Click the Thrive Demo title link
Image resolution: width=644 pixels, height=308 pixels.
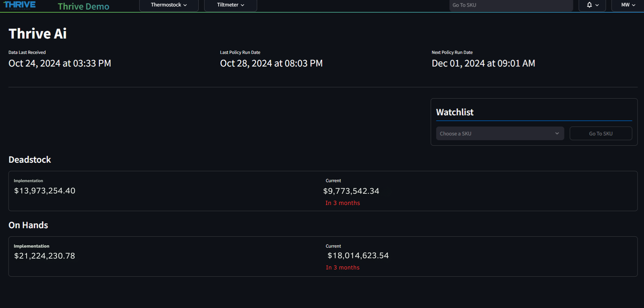(83, 6)
